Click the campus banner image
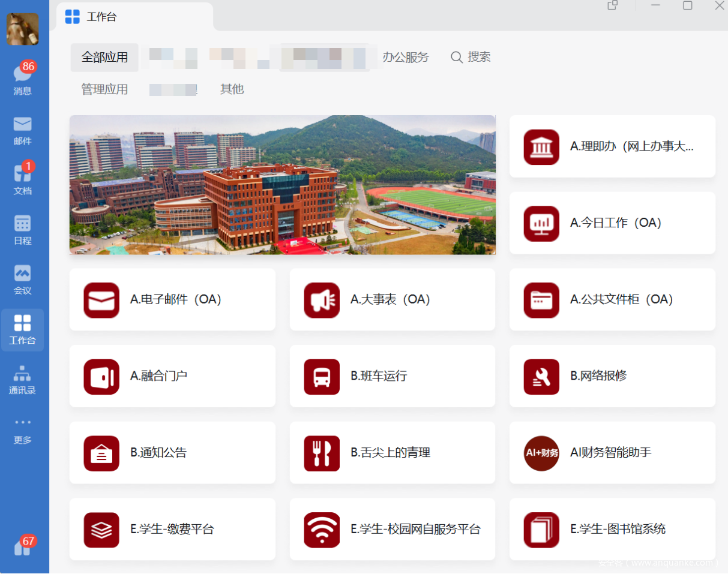Image resolution: width=728 pixels, height=574 pixels. coord(282,185)
